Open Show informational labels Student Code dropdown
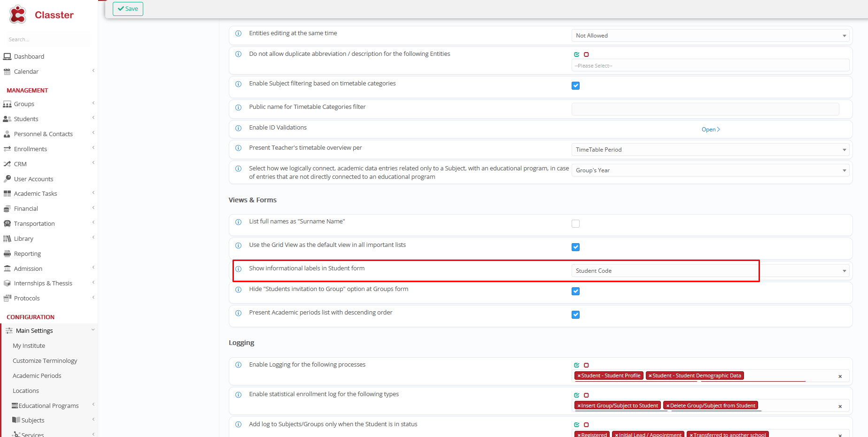Viewport: 868px width, 437px height. [710, 271]
